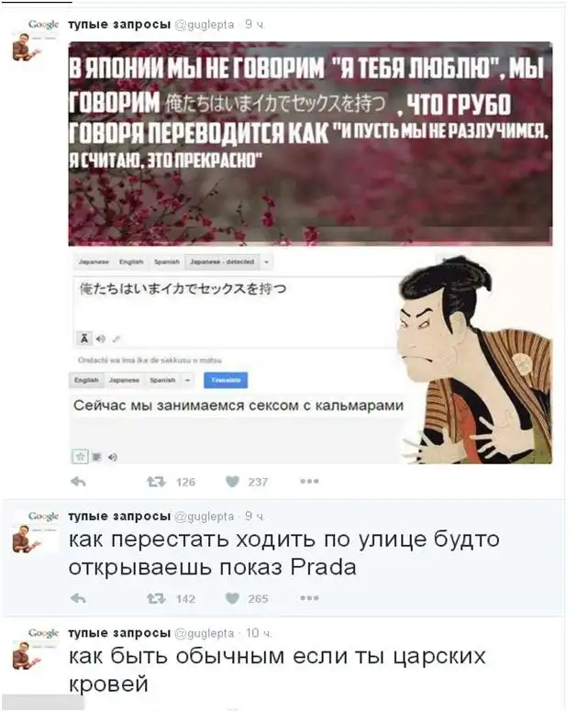588x712 pixels.
Task: Like the tweet with 265 likes
Action: (x=232, y=598)
